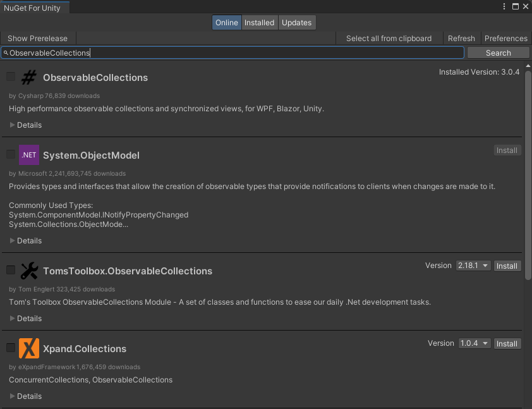Click the Xpand.Collections package title
Viewport: 532px width, 409px height.
tap(85, 349)
